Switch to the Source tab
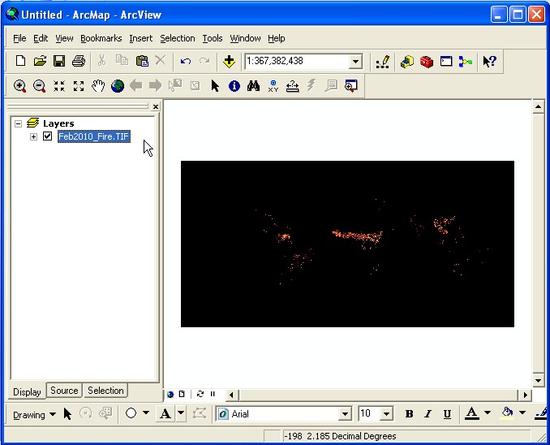This screenshot has width=550, height=445. pos(64,390)
